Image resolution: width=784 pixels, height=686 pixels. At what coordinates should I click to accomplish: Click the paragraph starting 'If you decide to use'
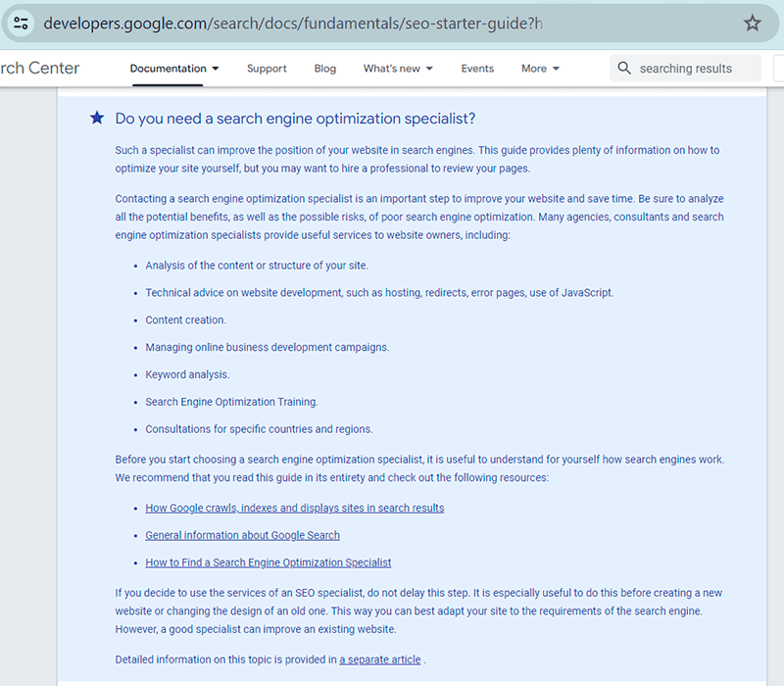pyautogui.click(x=418, y=611)
